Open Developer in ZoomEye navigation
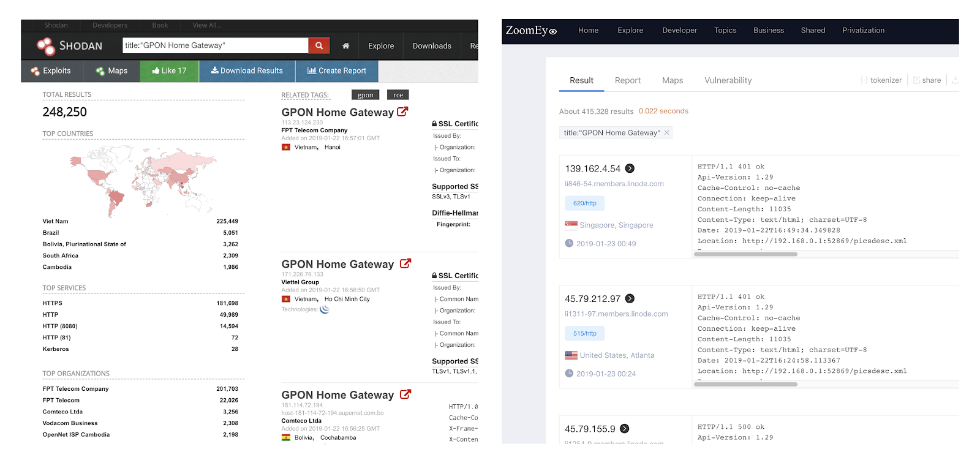The image size is (980, 468). [x=679, y=30]
